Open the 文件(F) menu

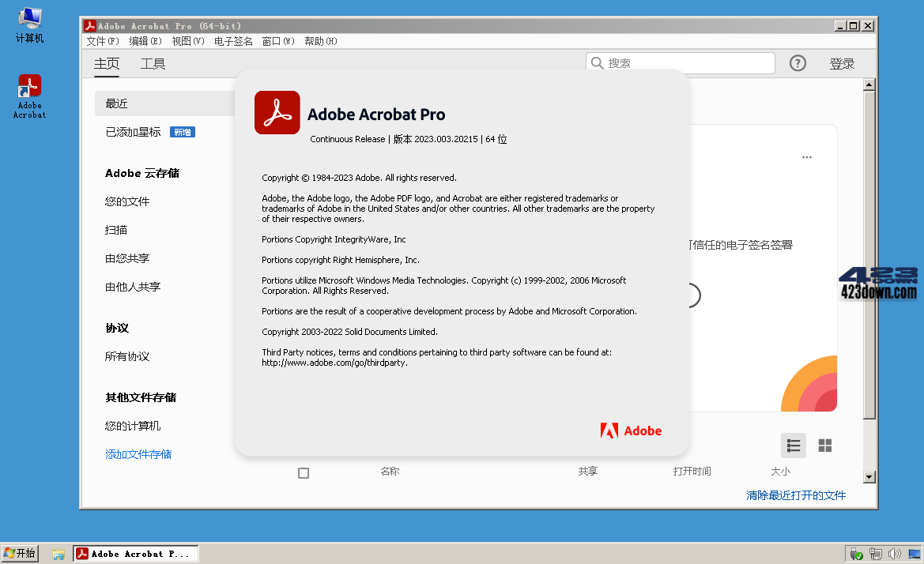coord(101,40)
